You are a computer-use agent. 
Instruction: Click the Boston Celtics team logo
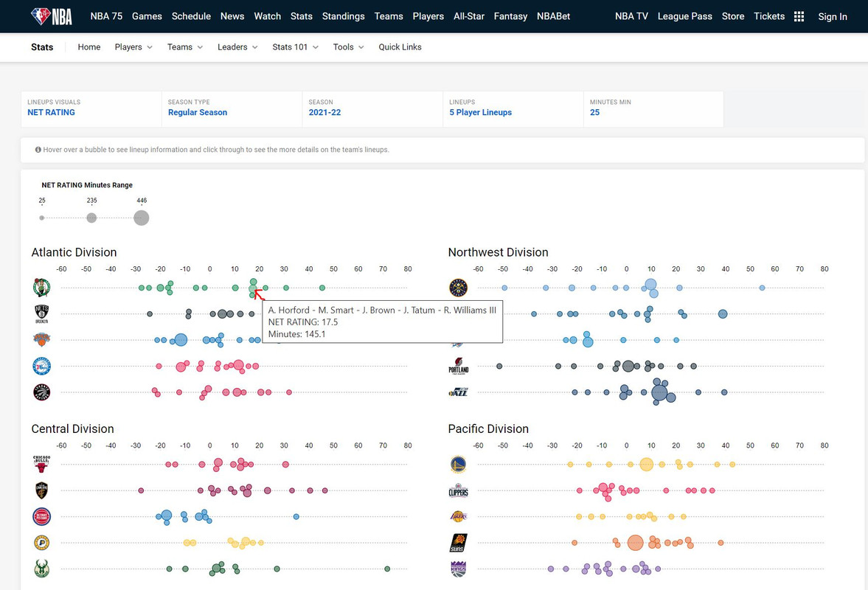[41, 288]
